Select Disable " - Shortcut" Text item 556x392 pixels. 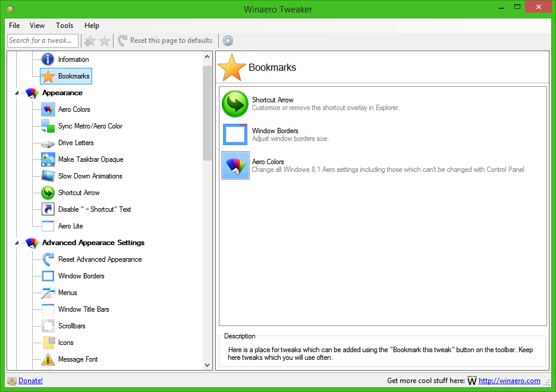point(95,209)
